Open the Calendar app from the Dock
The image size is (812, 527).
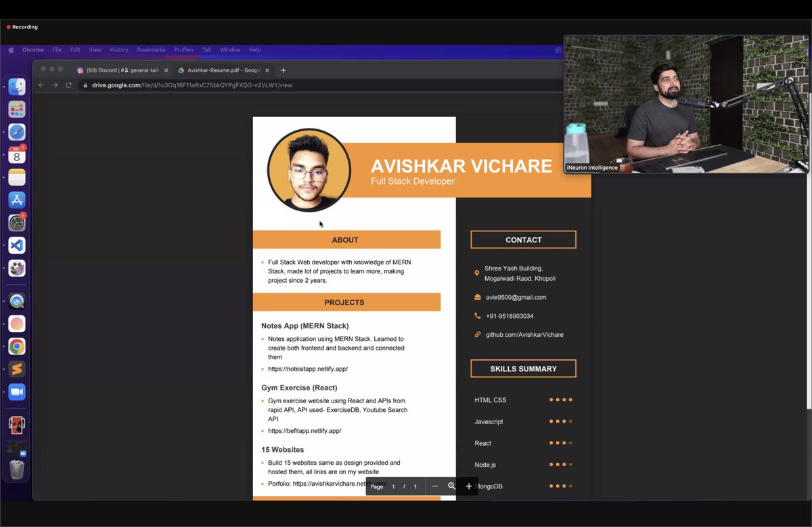click(x=16, y=155)
